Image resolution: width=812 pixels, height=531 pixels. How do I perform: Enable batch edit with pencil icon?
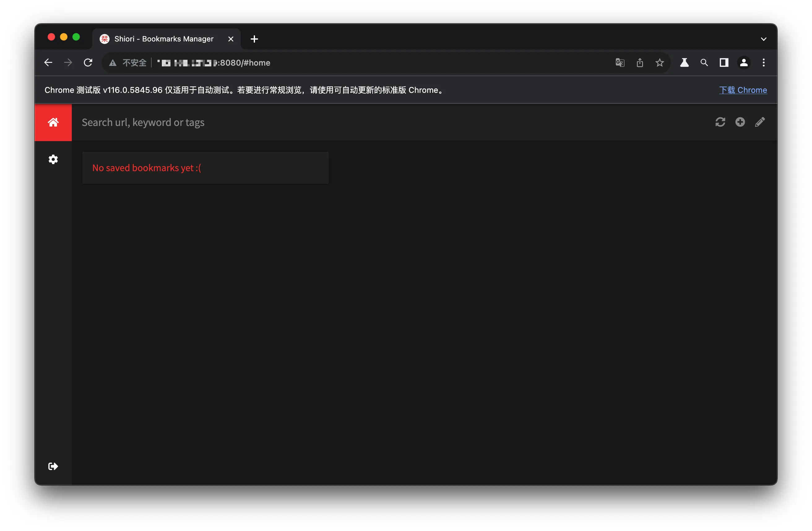[760, 122]
